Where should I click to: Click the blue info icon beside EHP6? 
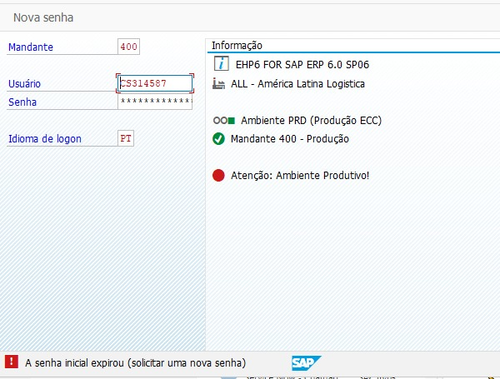click(221, 63)
